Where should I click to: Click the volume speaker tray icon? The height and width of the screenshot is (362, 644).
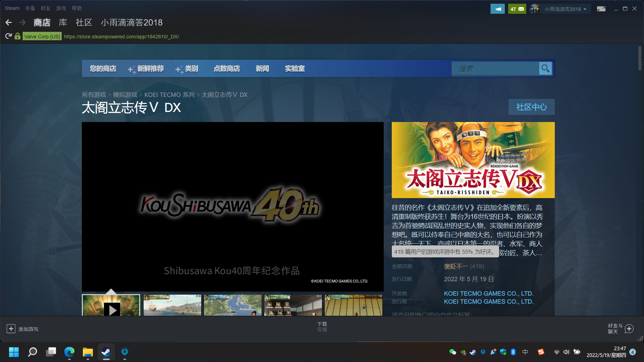click(566, 352)
